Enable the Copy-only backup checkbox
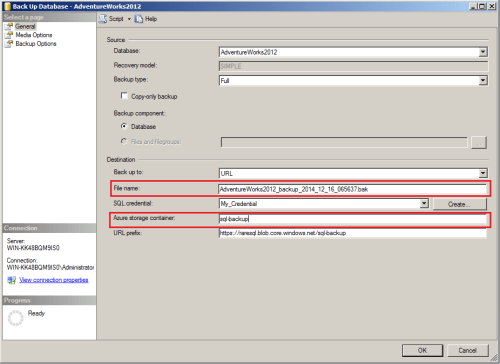This screenshot has height=364, width=500. [x=124, y=96]
